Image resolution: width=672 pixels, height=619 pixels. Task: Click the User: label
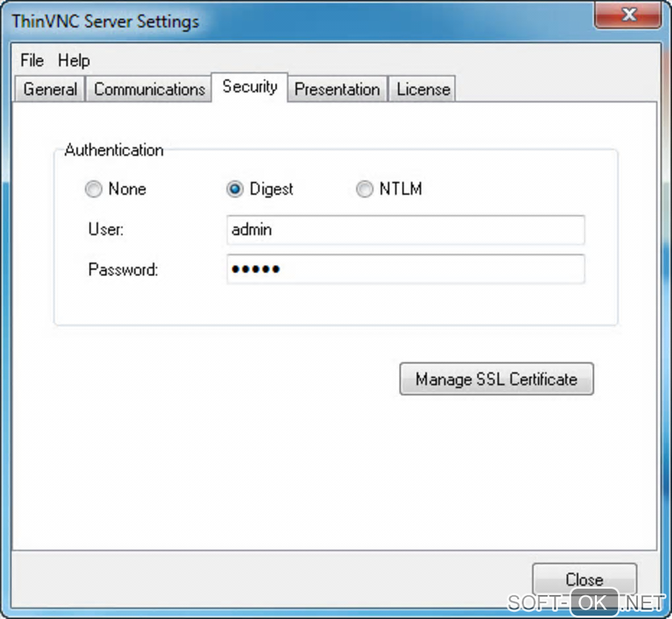[106, 229]
